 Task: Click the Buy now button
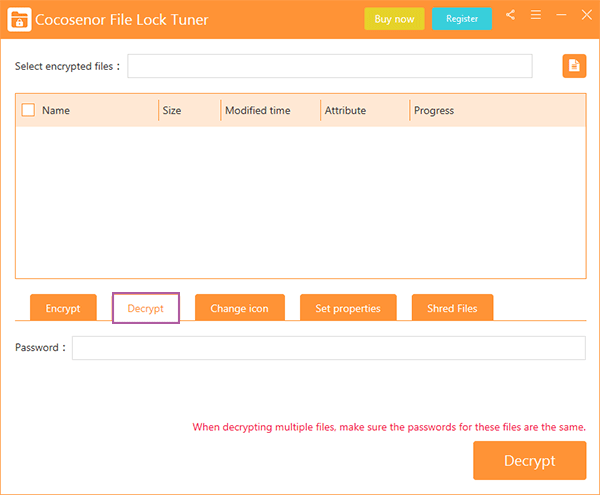(x=395, y=19)
